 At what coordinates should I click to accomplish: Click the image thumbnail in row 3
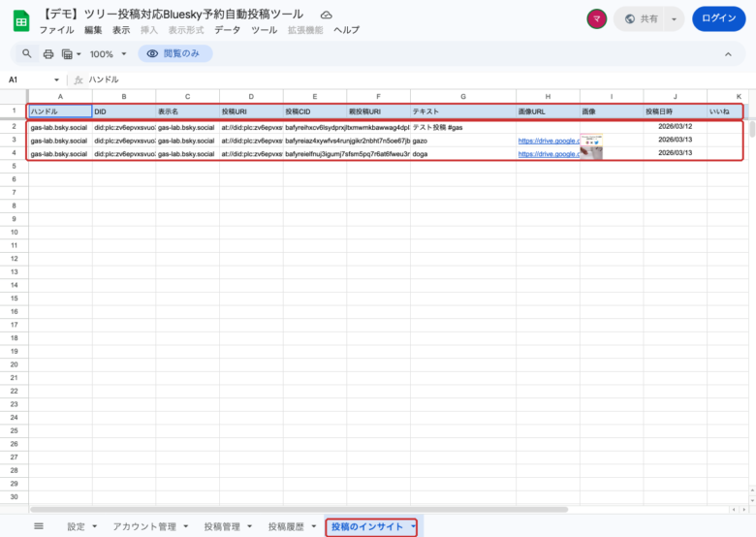[591, 140]
